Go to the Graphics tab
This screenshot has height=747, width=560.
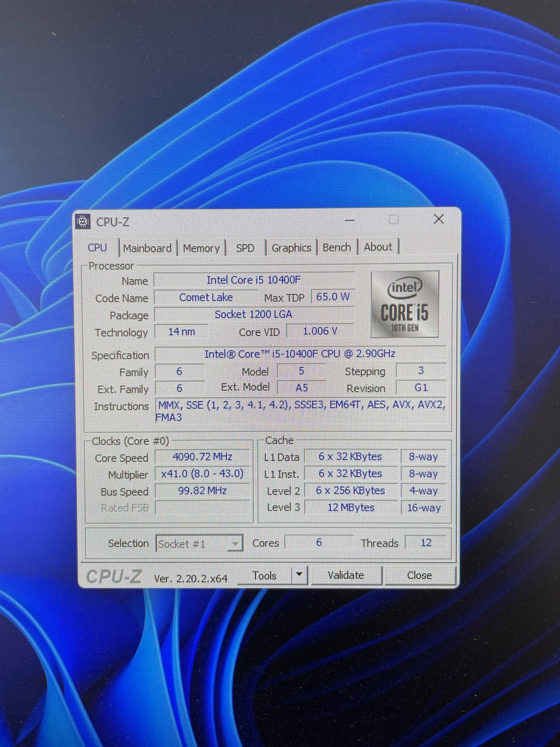click(x=291, y=247)
